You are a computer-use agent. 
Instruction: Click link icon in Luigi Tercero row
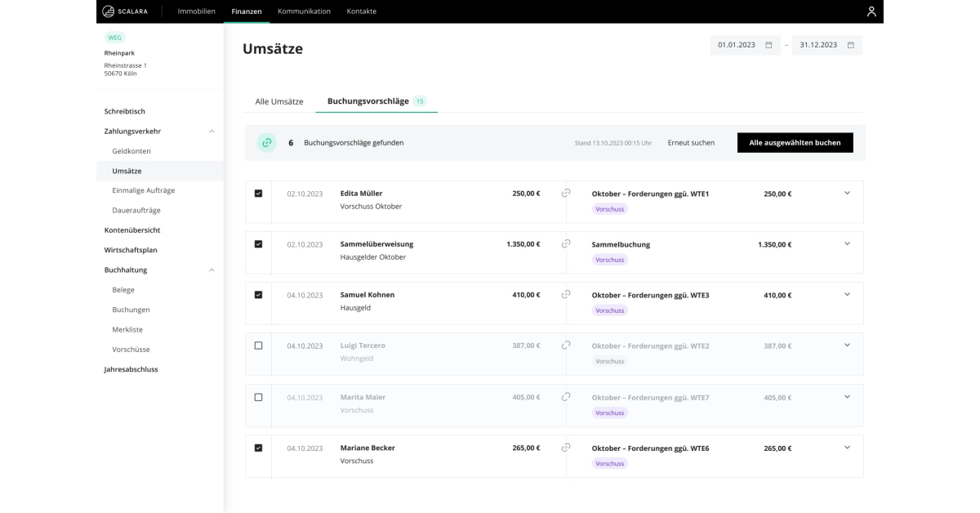[566, 345]
